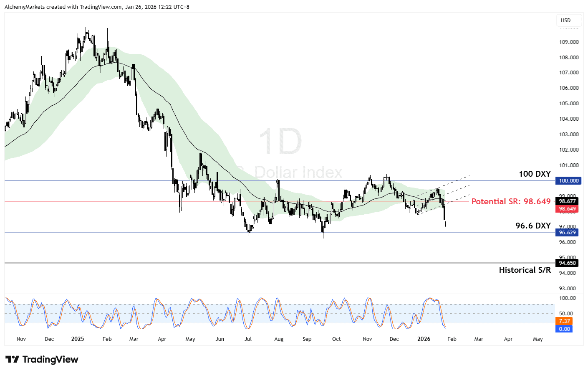This screenshot has width=588, height=373.
Task: Select the "96.6 DXY" text label
Action: [x=533, y=226]
